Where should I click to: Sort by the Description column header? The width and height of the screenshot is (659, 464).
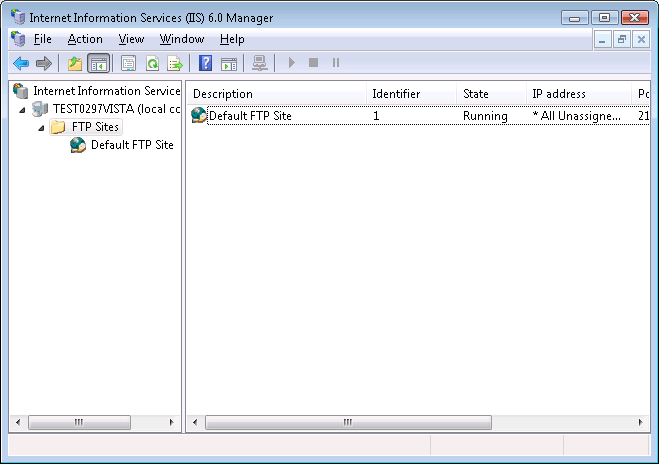[277, 94]
